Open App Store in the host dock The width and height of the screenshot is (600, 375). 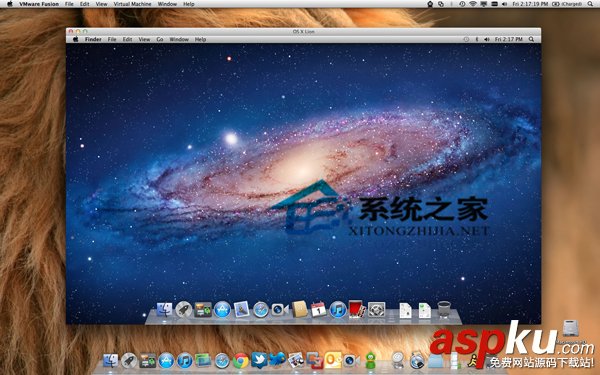(x=166, y=361)
